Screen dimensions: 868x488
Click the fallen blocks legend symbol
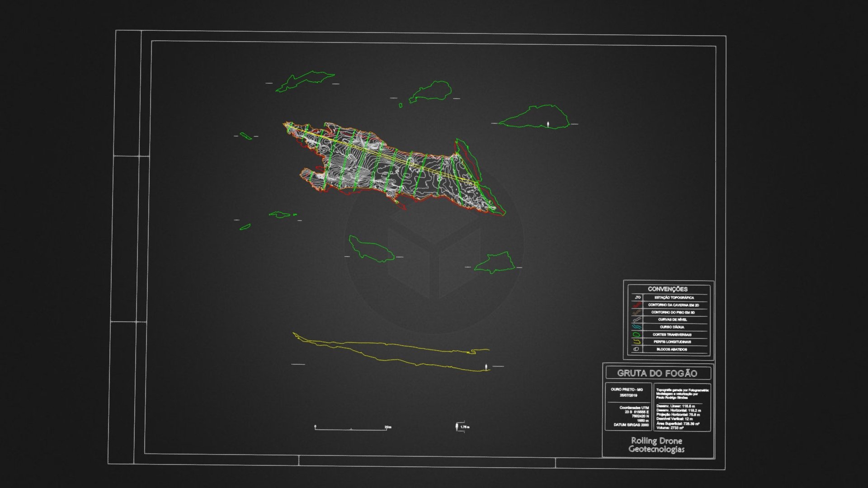click(636, 349)
